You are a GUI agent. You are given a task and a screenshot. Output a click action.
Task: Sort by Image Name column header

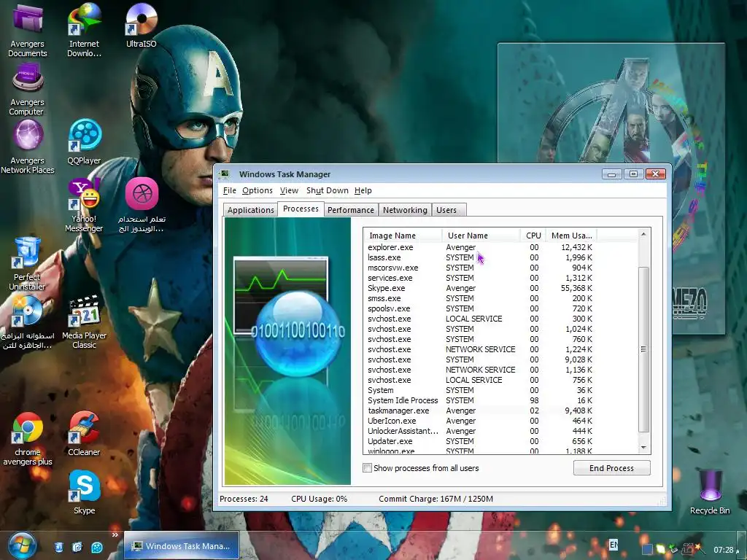point(403,236)
